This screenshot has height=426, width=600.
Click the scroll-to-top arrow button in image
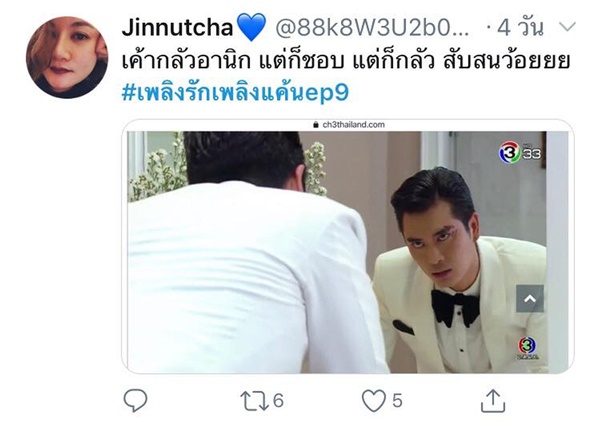coord(530,299)
